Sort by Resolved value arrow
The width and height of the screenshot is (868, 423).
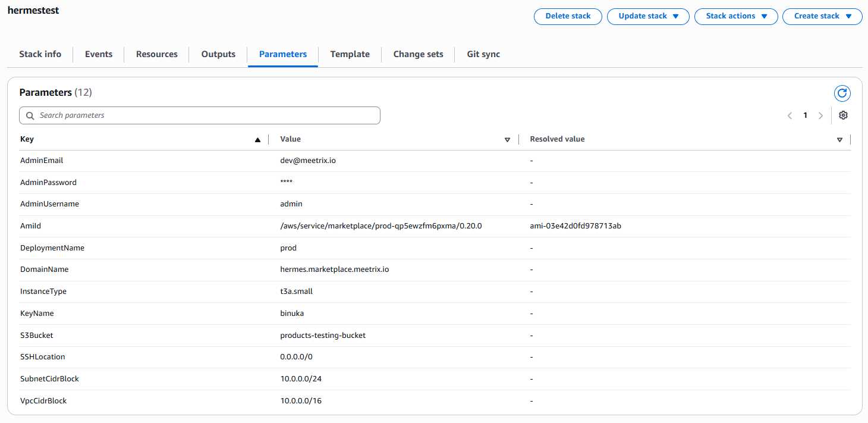click(839, 140)
